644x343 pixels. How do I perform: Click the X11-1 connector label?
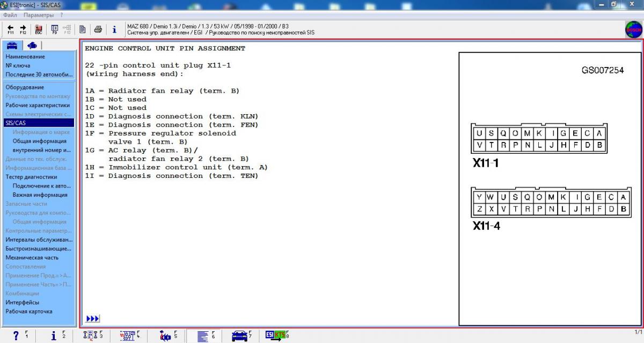click(x=486, y=163)
